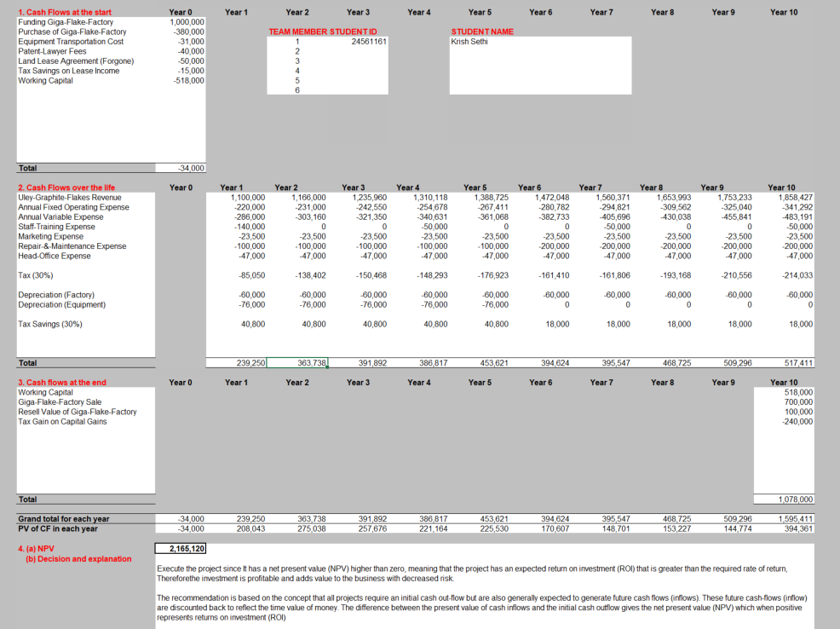Click Year 1 revenue value 1,100,000

pos(248,197)
